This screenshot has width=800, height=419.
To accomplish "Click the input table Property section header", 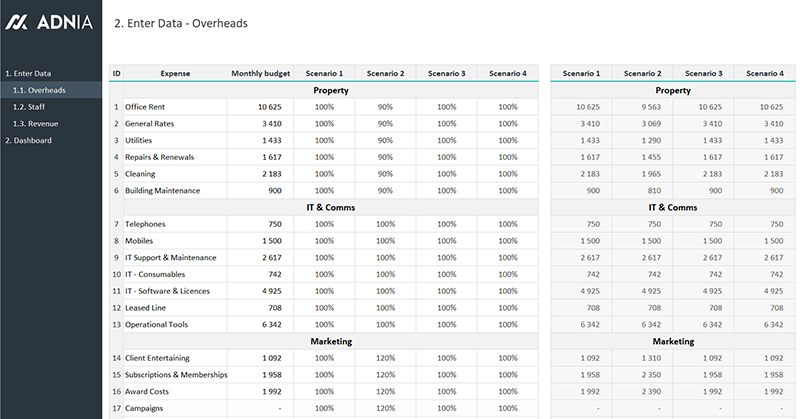I will [323, 90].
